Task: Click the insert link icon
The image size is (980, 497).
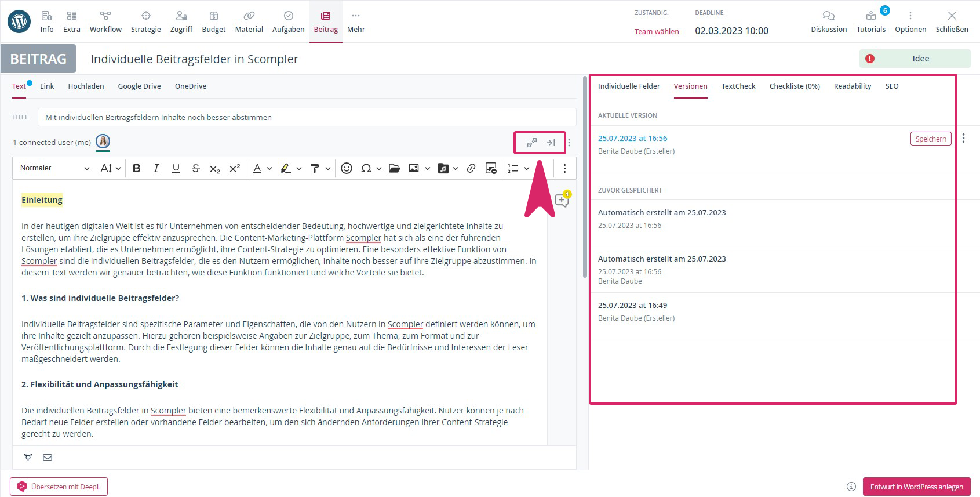Action: click(x=471, y=168)
